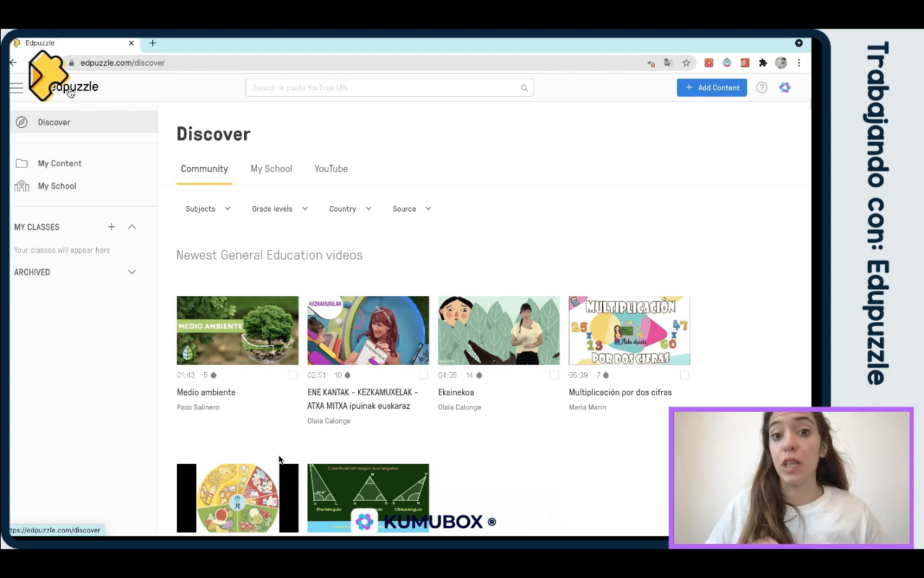Click the translate page icon
Image resolution: width=924 pixels, height=578 pixels.
(x=668, y=63)
